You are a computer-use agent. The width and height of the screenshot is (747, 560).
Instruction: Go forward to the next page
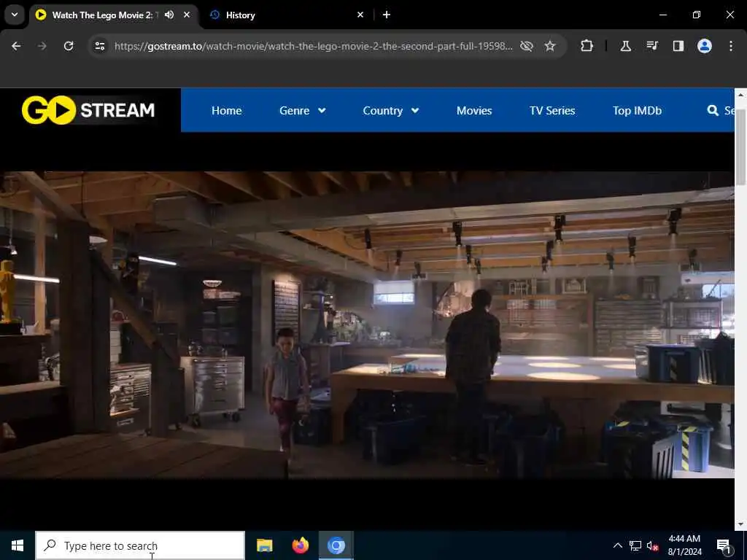42,46
